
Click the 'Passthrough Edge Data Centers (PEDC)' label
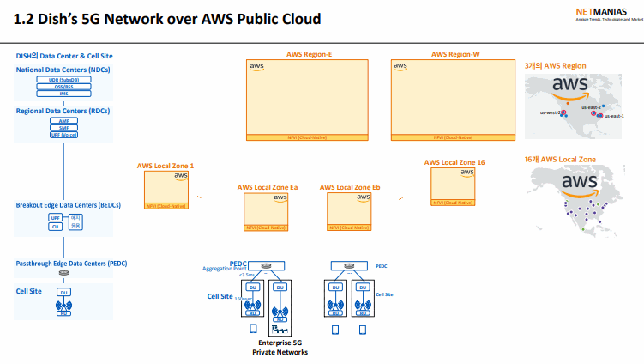coord(71,264)
